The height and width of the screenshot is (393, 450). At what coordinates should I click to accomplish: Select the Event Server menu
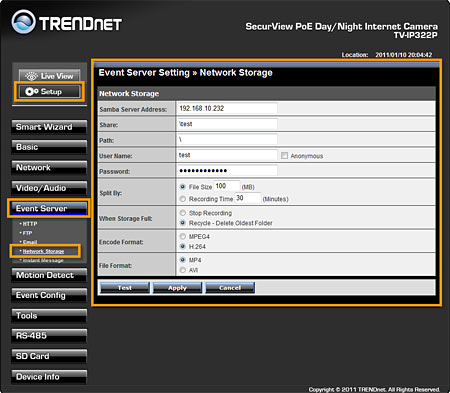(49, 208)
